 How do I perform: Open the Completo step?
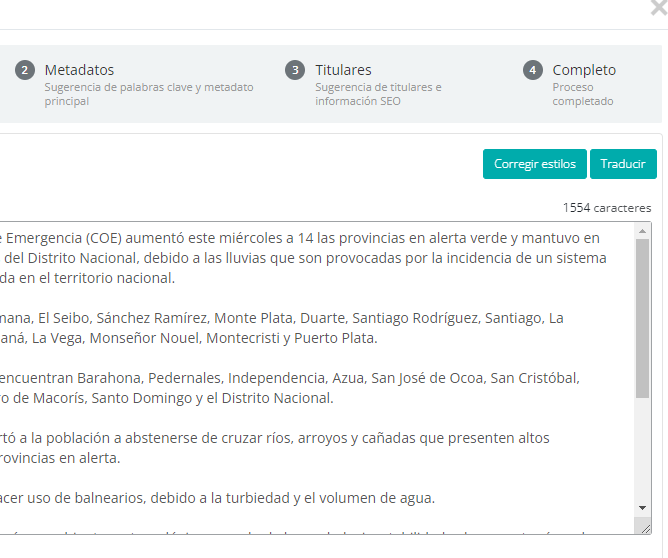point(584,70)
